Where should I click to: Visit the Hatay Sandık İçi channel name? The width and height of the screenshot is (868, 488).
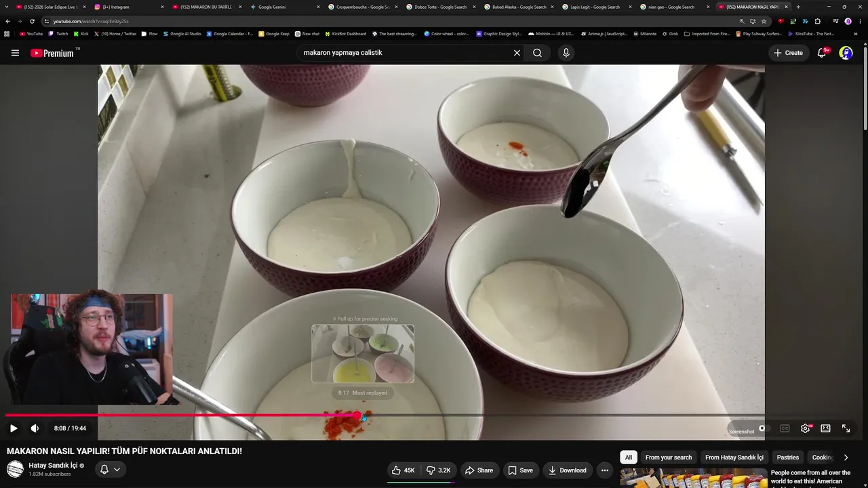point(53,466)
